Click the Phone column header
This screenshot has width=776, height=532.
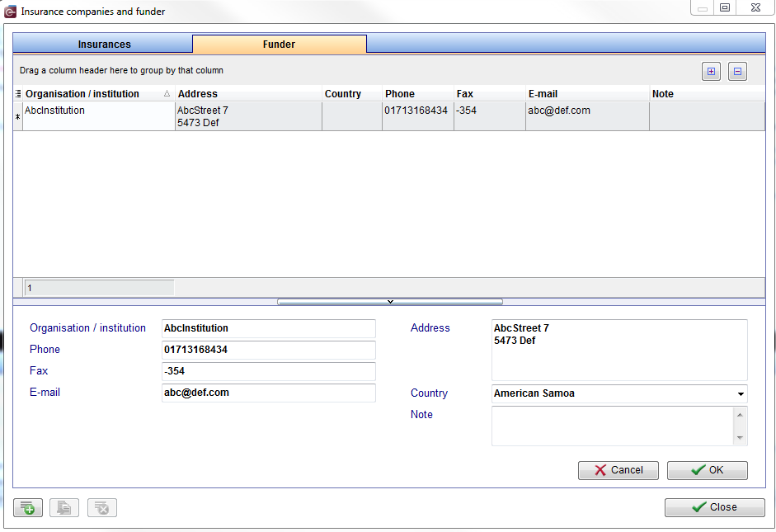tap(418, 93)
